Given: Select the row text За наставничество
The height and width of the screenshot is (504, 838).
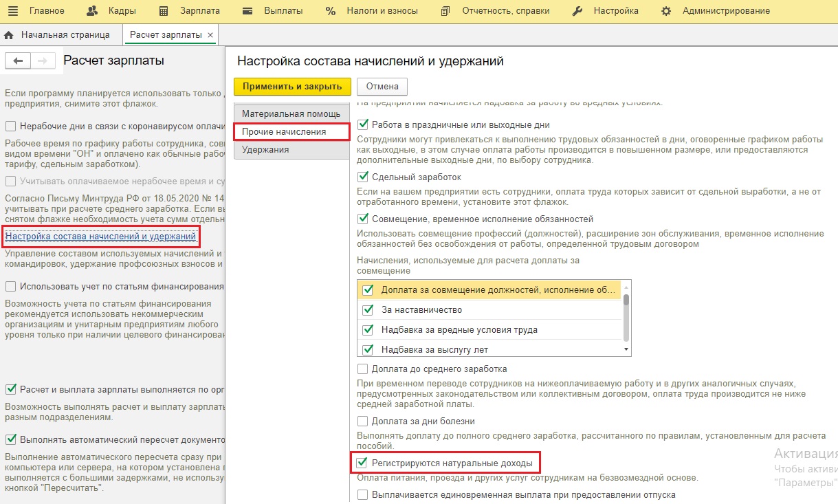Looking at the screenshot, I should tap(422, 310).
